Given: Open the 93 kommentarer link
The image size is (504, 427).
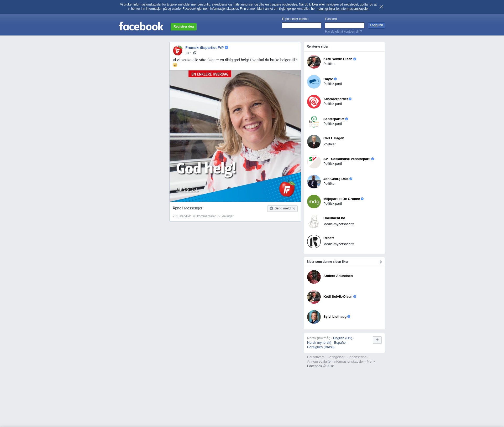Looking at the screenshot, I should 204,216.
